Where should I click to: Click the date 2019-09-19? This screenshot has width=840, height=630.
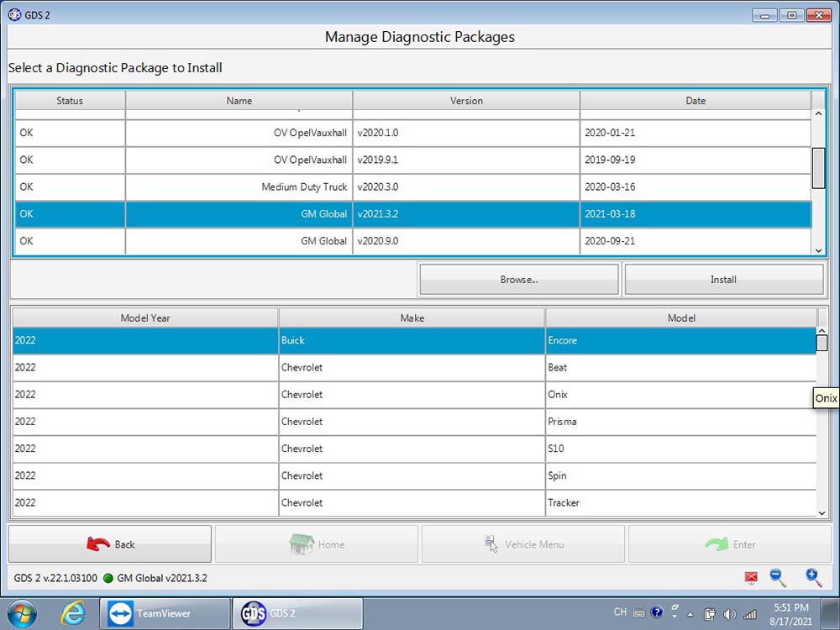610,160
